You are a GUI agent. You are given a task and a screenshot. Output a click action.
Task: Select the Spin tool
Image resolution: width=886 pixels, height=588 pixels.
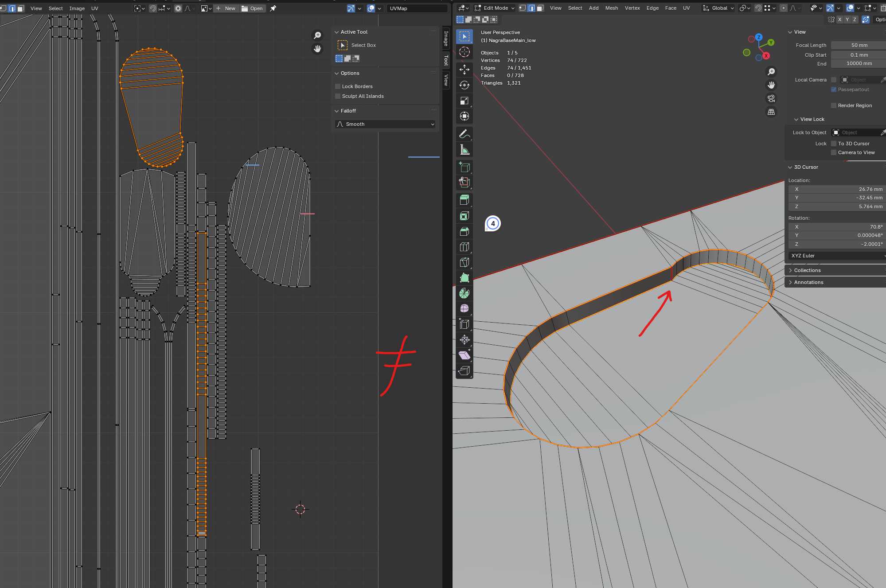tap(464, 293)
